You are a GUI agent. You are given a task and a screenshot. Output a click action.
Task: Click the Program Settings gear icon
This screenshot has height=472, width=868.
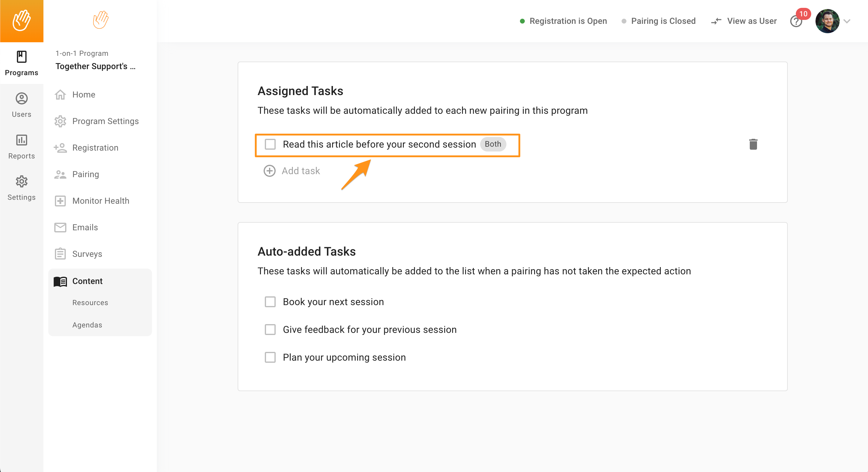coord(60,121)
